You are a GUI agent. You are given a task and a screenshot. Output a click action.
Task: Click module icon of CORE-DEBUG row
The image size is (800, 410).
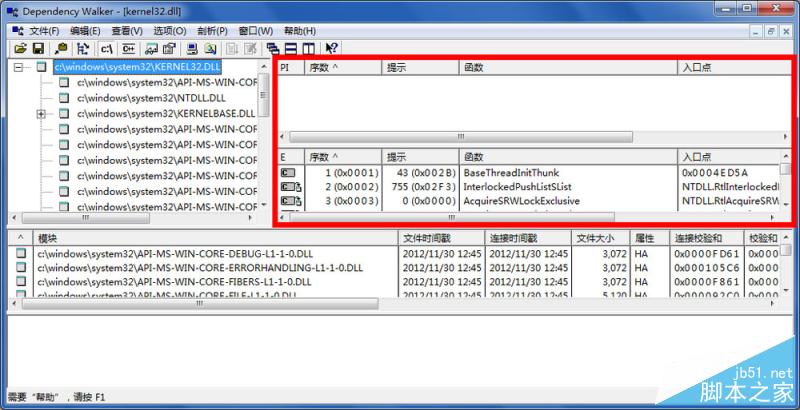pos(20,253)
